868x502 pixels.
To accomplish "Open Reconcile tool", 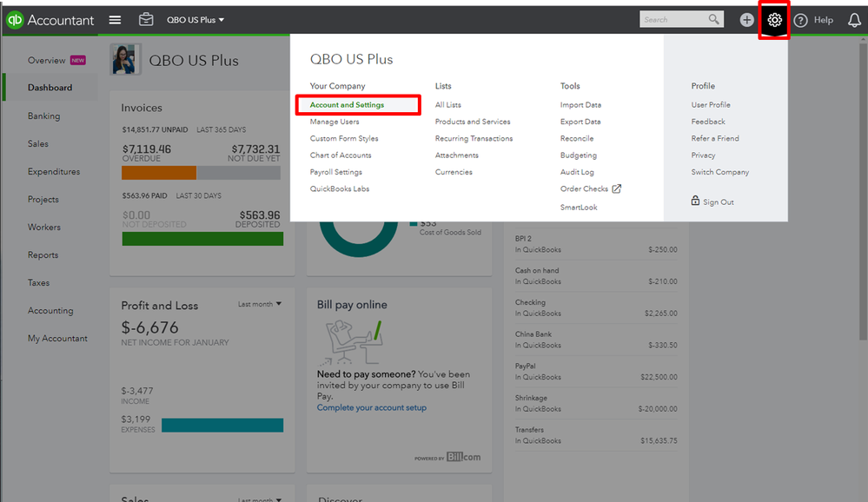I will coord(576,138).
